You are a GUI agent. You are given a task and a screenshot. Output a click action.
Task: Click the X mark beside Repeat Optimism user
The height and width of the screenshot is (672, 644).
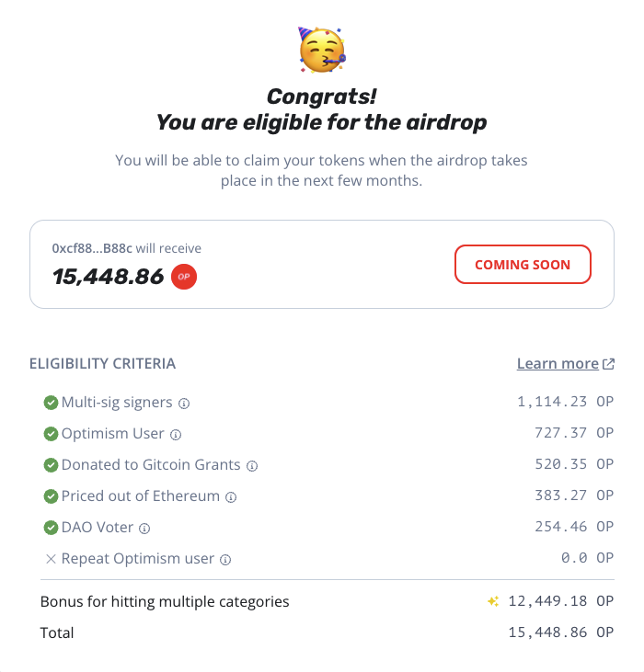(x=51, y=559)
